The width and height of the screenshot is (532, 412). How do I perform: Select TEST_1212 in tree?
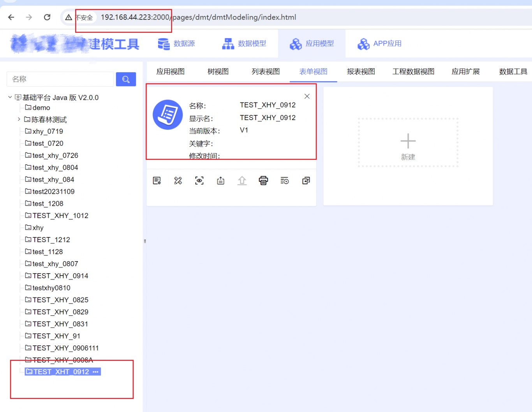48,240
